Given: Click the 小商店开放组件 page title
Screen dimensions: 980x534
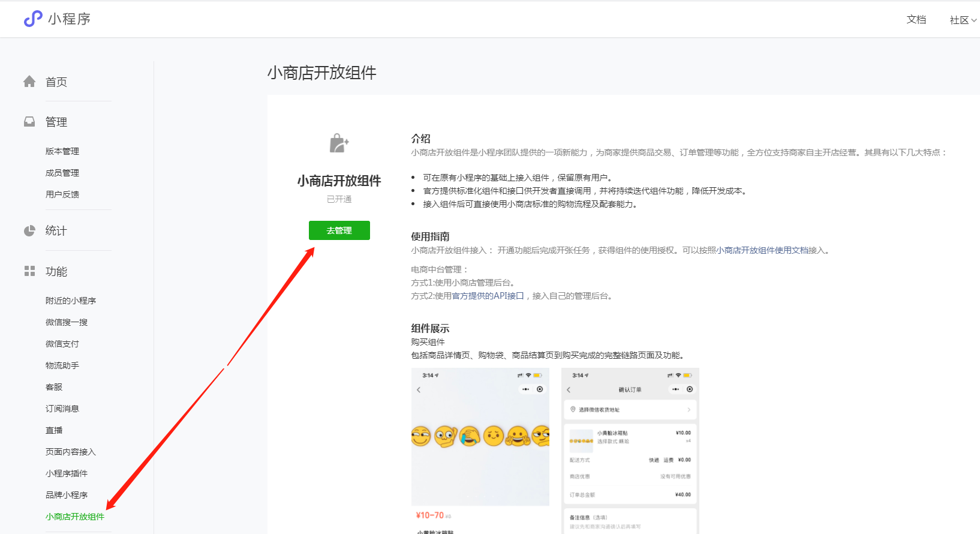Looking at the screenshot, I should 322,73.
